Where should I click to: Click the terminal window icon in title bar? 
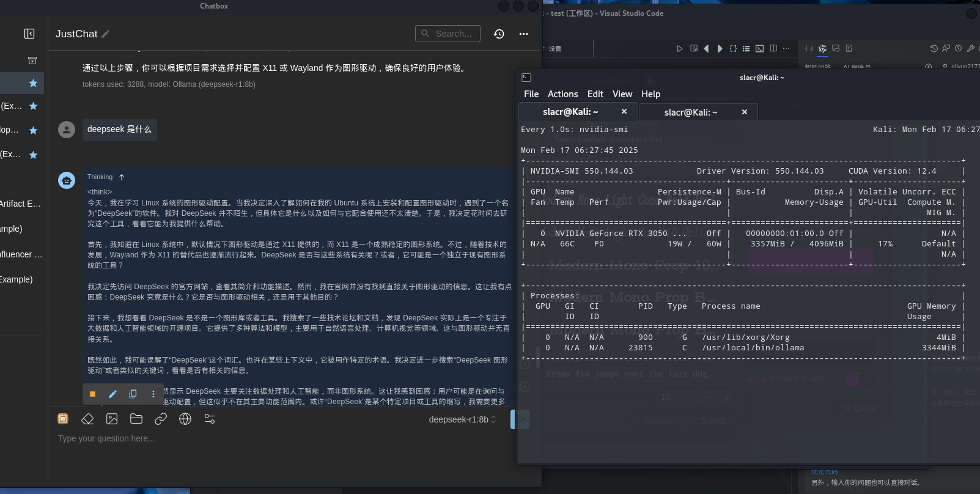tap(526, 78)
